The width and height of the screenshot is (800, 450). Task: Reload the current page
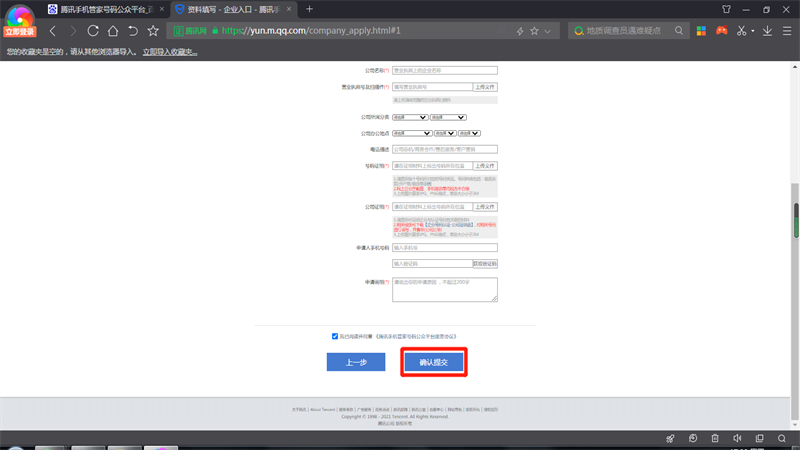[x=93, y=31]
